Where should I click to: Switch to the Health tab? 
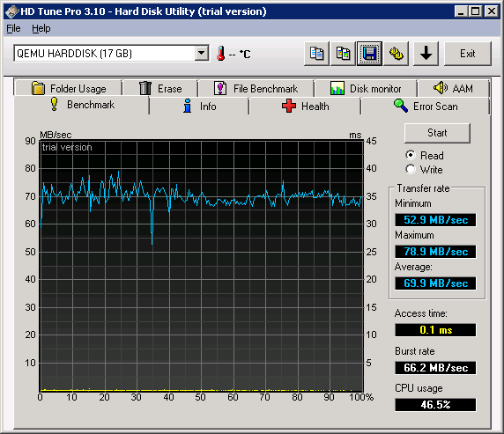pos(305,106)
